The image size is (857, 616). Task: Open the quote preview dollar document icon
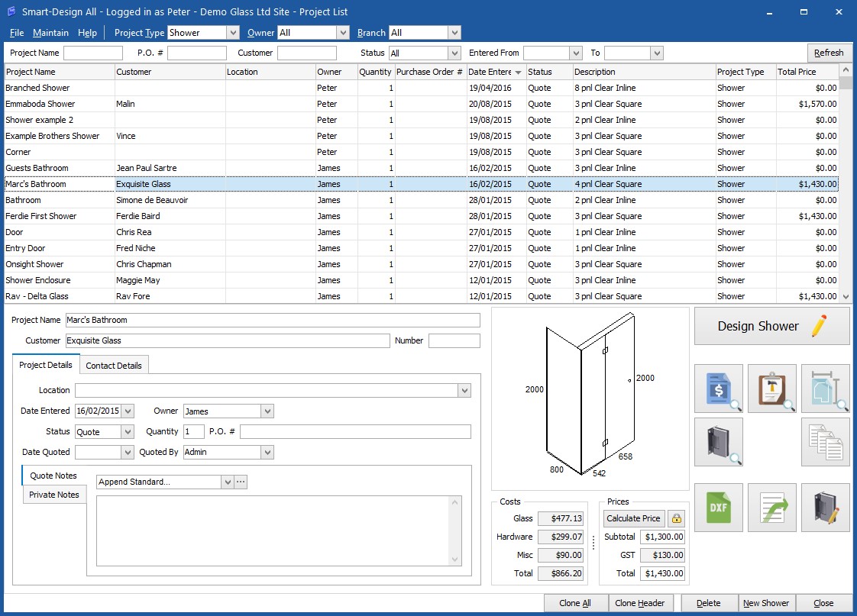pyautogui.click(x=718, y=389)
